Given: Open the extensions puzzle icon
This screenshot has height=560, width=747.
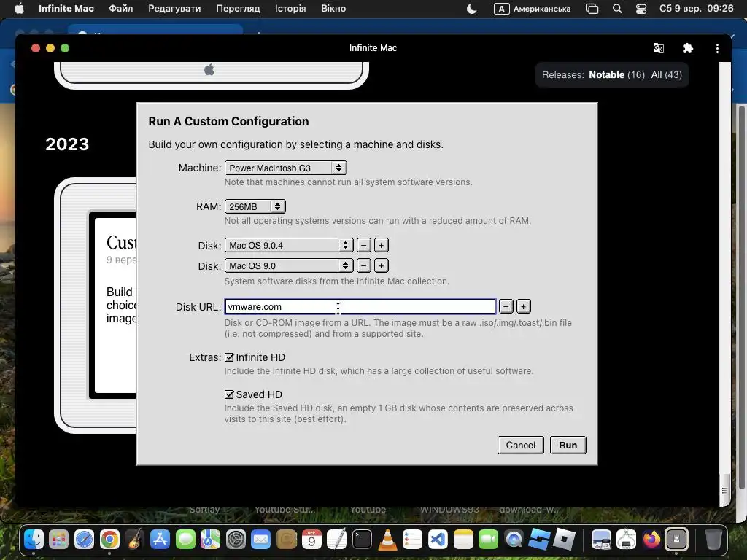Looking at the screenshot, I should pyautogui.click(x=687, y=48).
